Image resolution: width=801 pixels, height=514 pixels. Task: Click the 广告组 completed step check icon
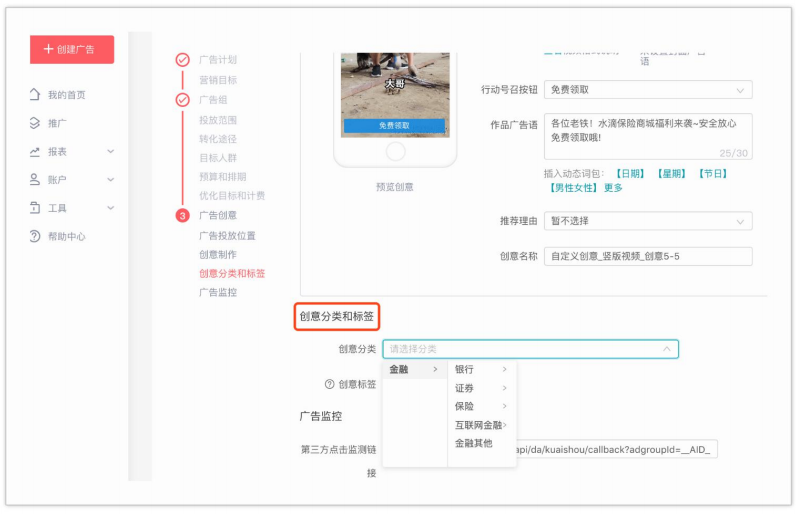click(x=182, y=100)
